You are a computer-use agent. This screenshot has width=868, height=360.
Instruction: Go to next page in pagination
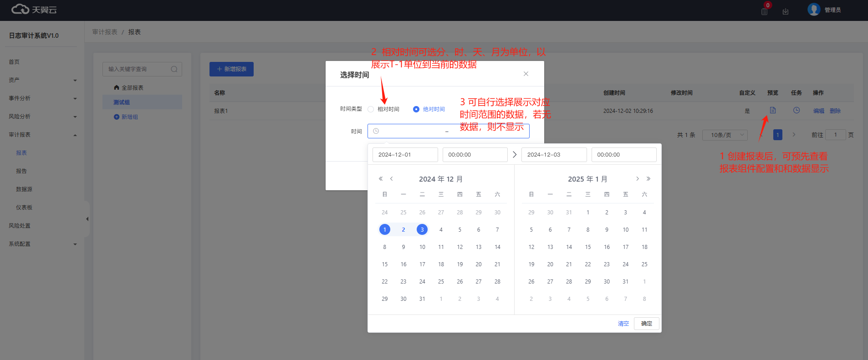pyautogui.click(x=794, y=135)
